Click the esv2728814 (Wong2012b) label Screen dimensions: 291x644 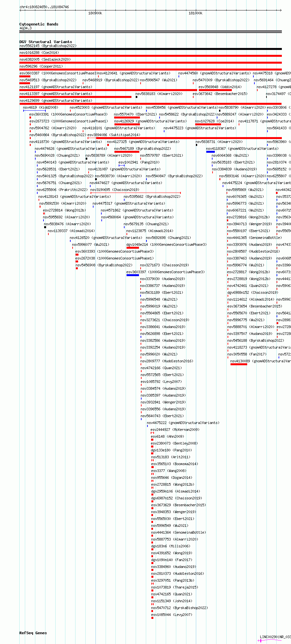[64, 210]
